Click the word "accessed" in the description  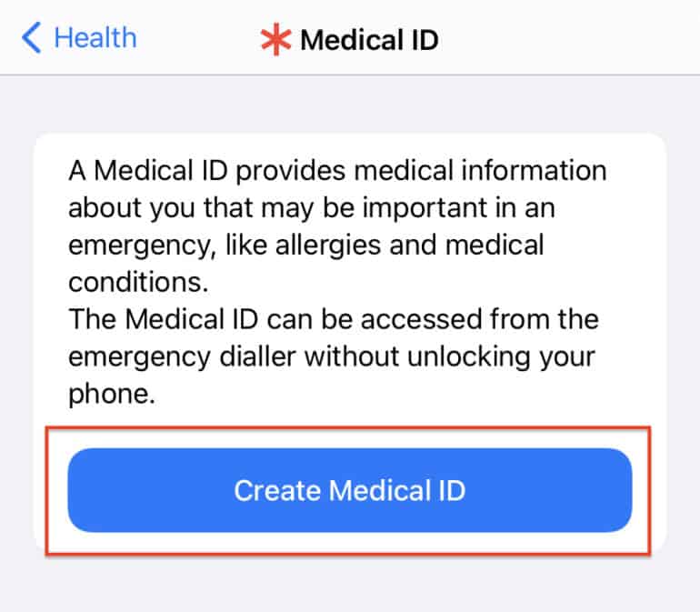click(x=422, y=319)
